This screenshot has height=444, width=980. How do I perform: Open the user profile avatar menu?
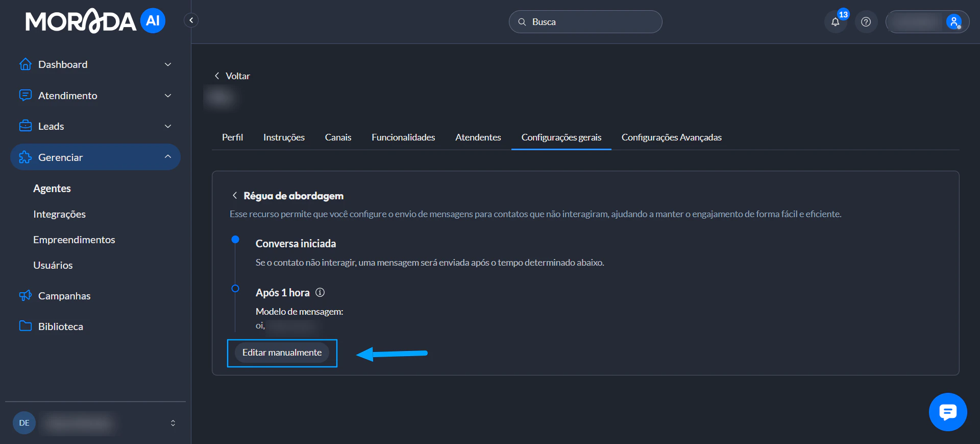(953, 22)
